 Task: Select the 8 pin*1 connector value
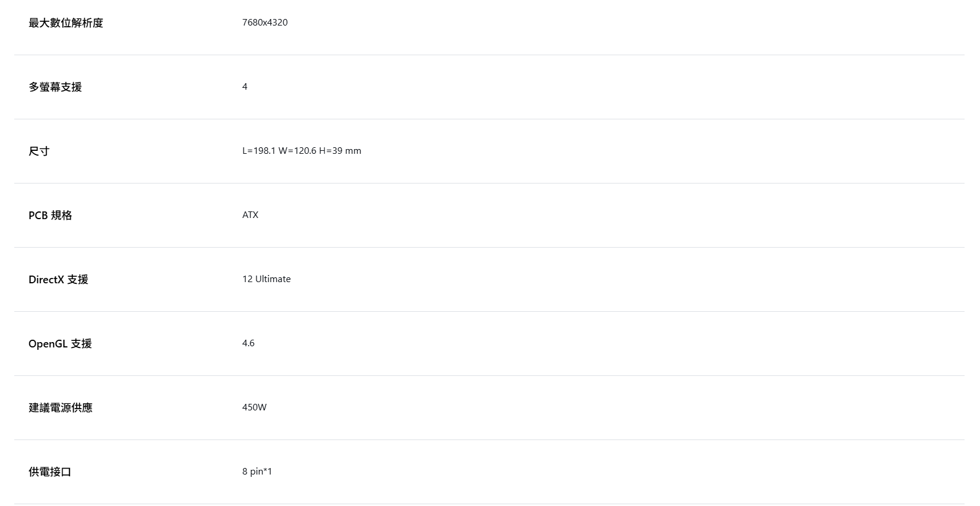[x=257, y=472]
